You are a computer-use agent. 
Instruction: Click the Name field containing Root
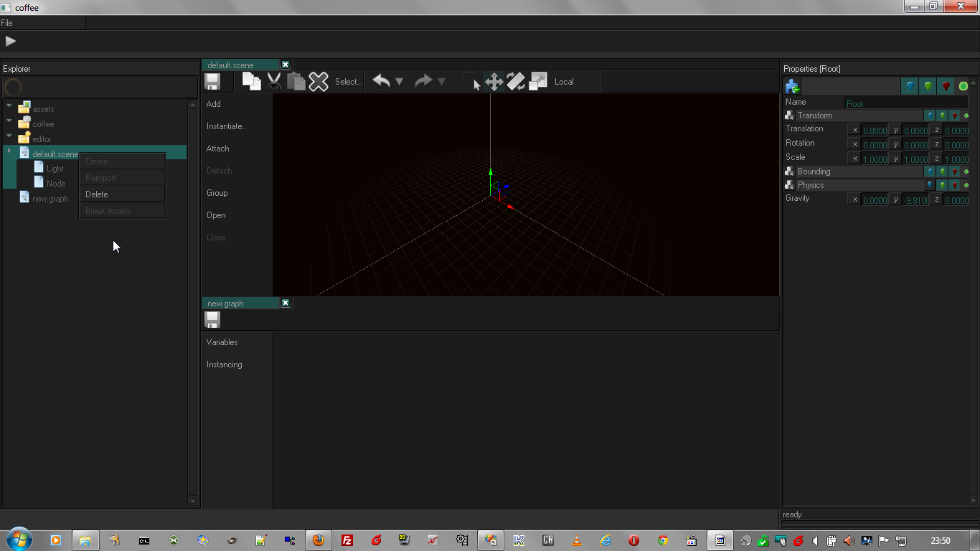(905, 103)
